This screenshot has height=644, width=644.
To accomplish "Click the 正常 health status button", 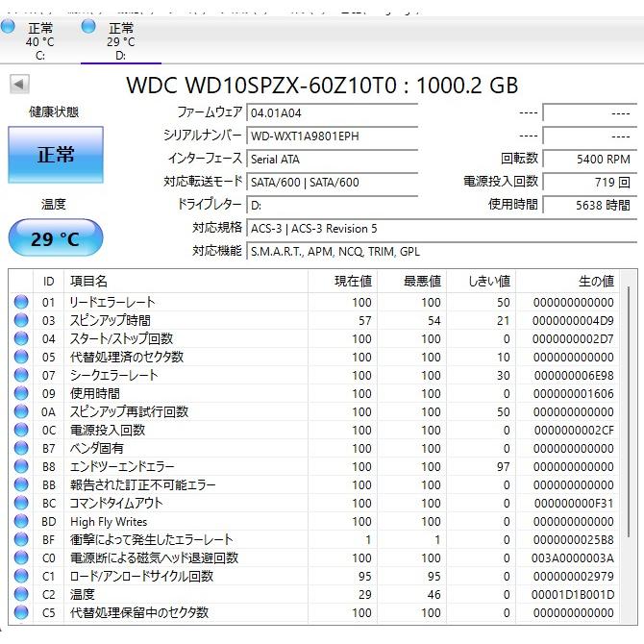I will [x=56, y=155].
